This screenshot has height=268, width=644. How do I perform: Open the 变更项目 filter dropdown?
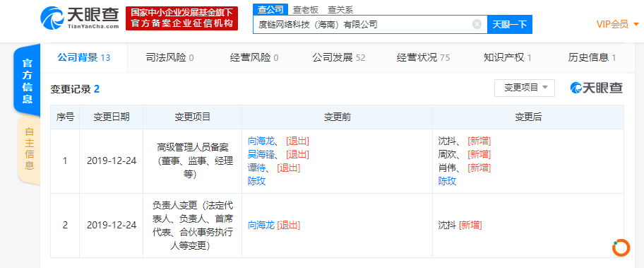(x=525, y=88)
